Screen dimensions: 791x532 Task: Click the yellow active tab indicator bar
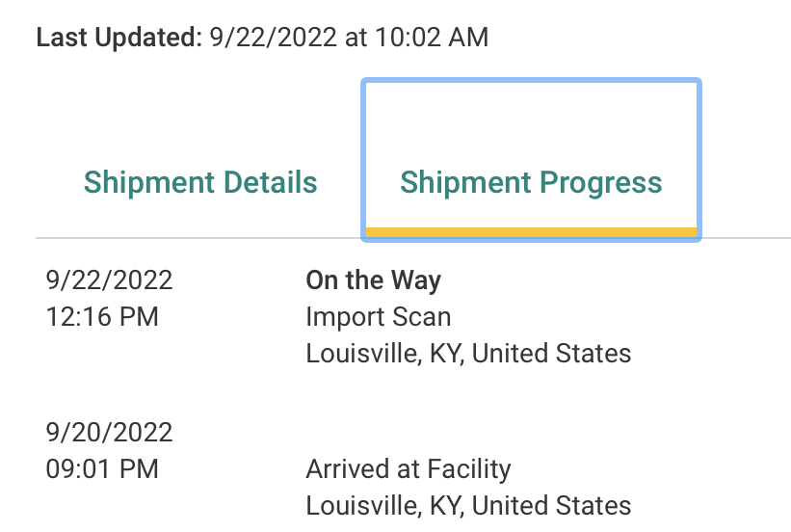[x=531, y=231]
